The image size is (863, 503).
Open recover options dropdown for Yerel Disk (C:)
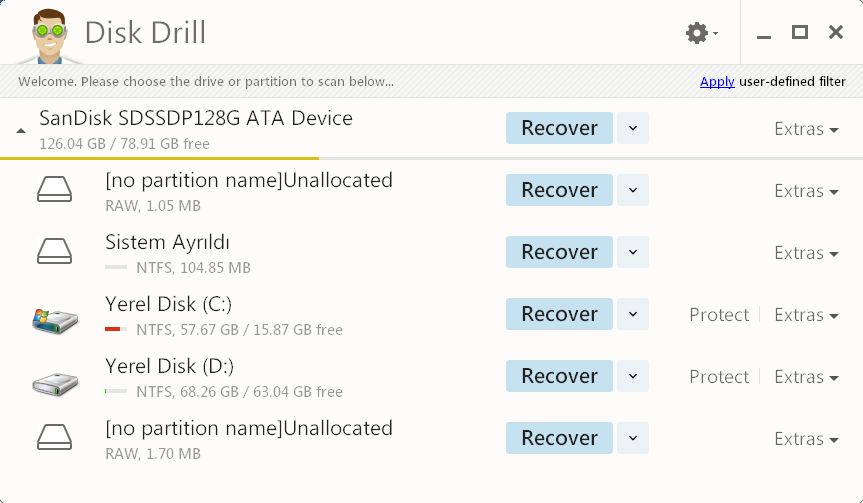pyautogui.click(x=633, y=314)
